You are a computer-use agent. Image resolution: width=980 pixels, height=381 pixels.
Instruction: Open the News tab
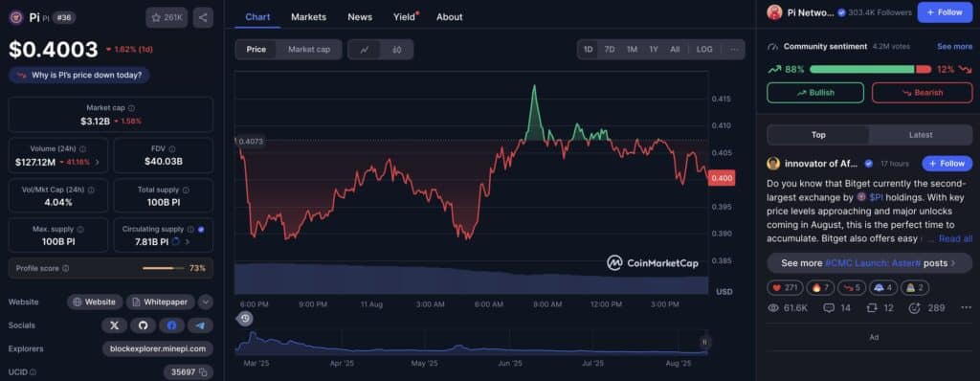pos(360,17)
